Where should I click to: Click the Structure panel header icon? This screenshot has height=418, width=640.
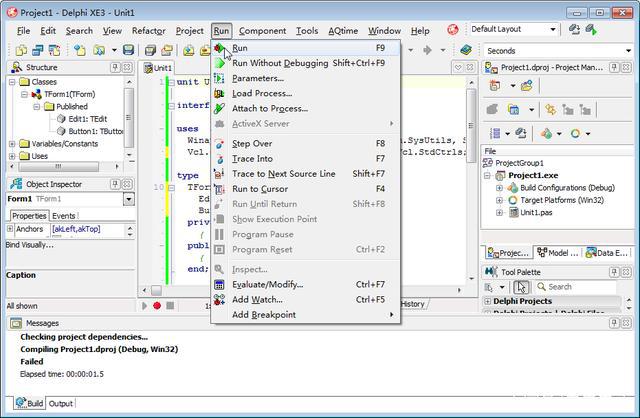click(x=17, y=67)
